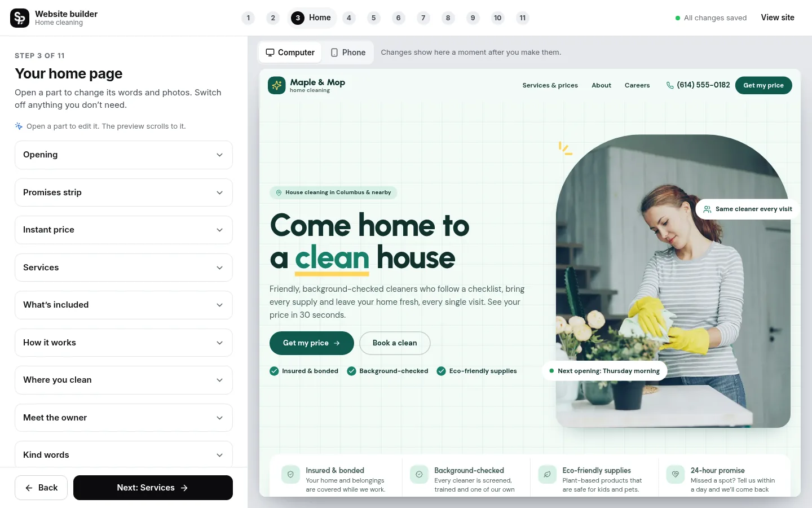Click the checkmark beside Eco-friendly supplies under buttons

(x=442, y=371)
